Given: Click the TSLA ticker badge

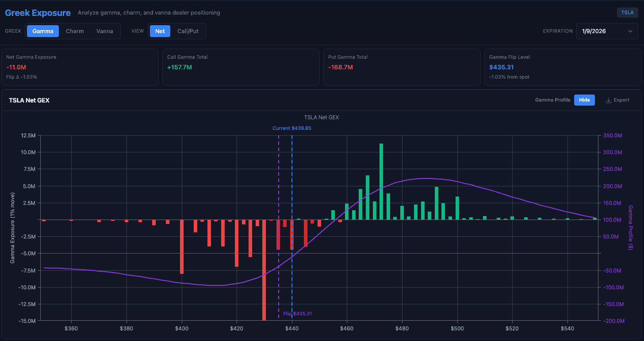Looking at the screenshot, I should click(627, 12).
